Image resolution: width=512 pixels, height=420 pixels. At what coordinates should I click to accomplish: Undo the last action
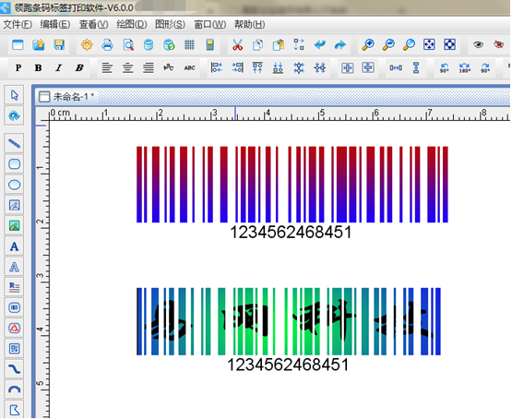tap(320, 44)
